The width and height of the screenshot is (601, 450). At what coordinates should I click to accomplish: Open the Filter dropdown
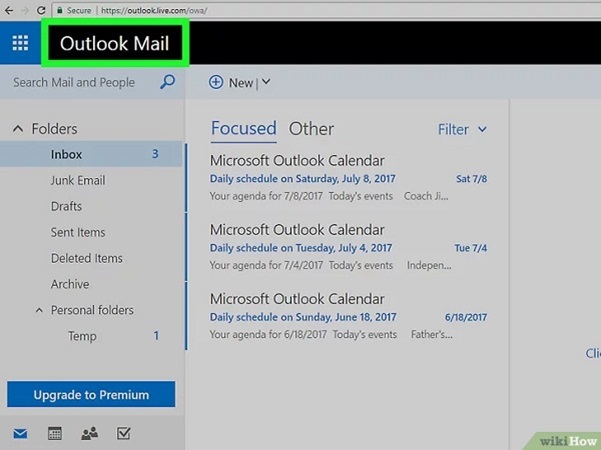462,129
